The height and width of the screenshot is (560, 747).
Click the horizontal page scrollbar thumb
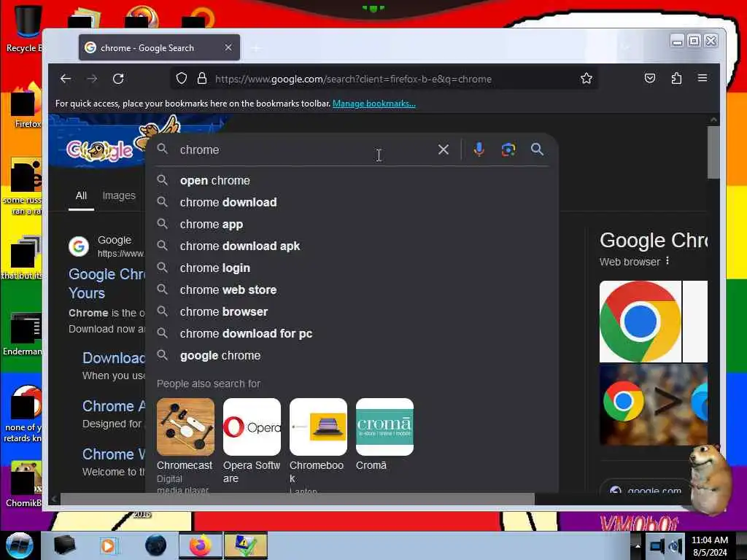pos(298,499)
